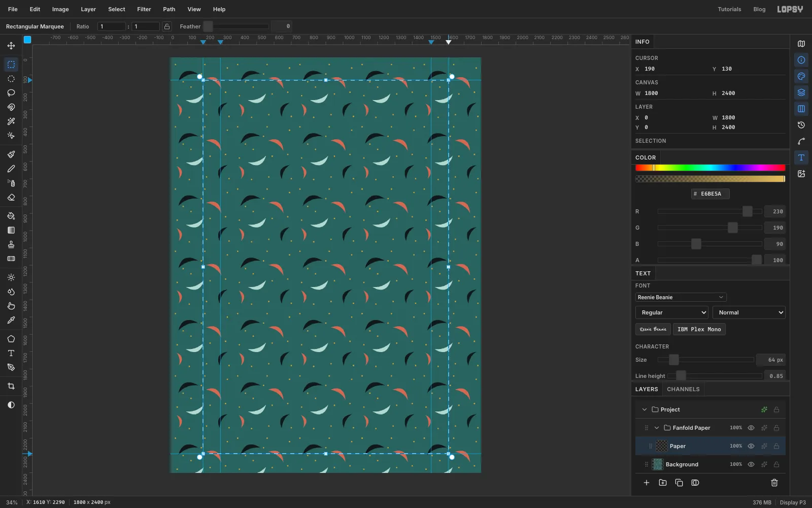Click the hex color field E6BE5A
The height and width of the screenshot is (508, 812).
tap(710, 194)
